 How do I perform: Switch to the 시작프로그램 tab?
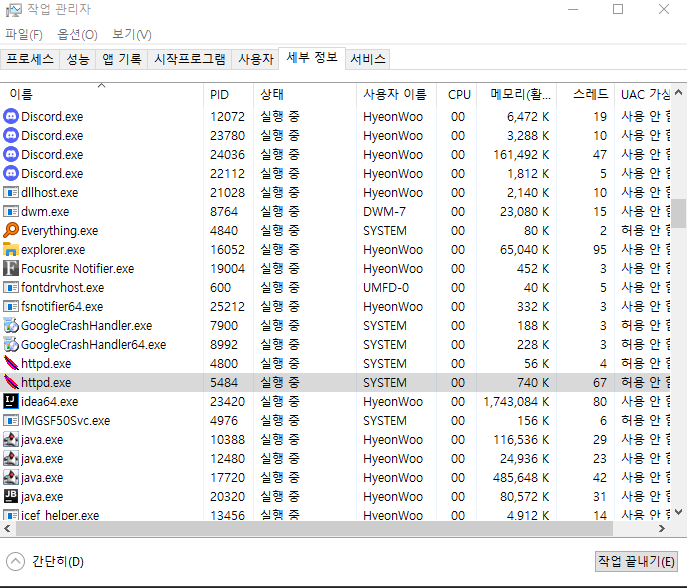click(x=190, y=59)
